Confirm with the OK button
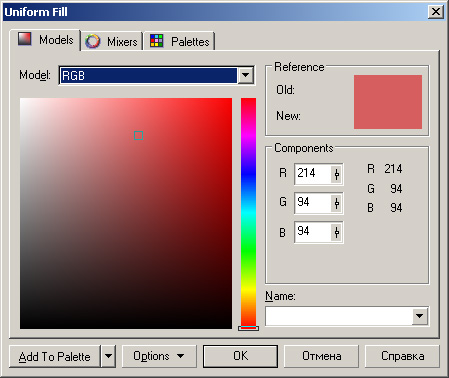The image size is (449, 378). tap(240, 356)
